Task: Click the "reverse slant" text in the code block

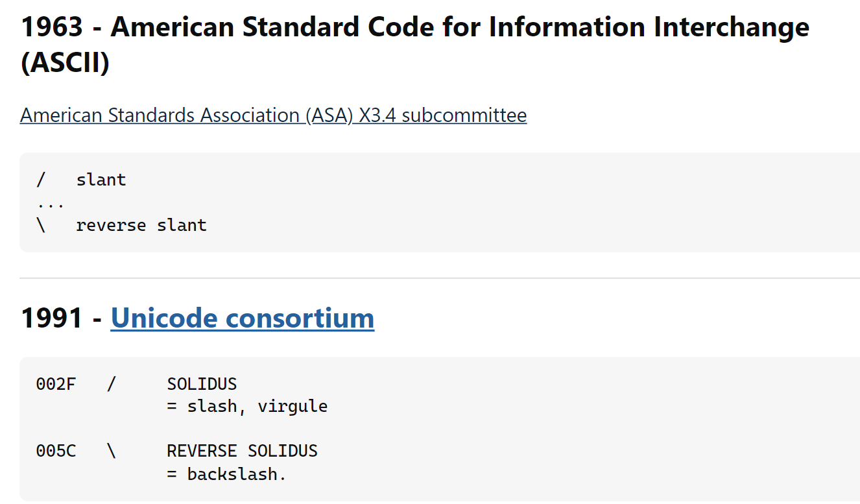Action: 141,225
